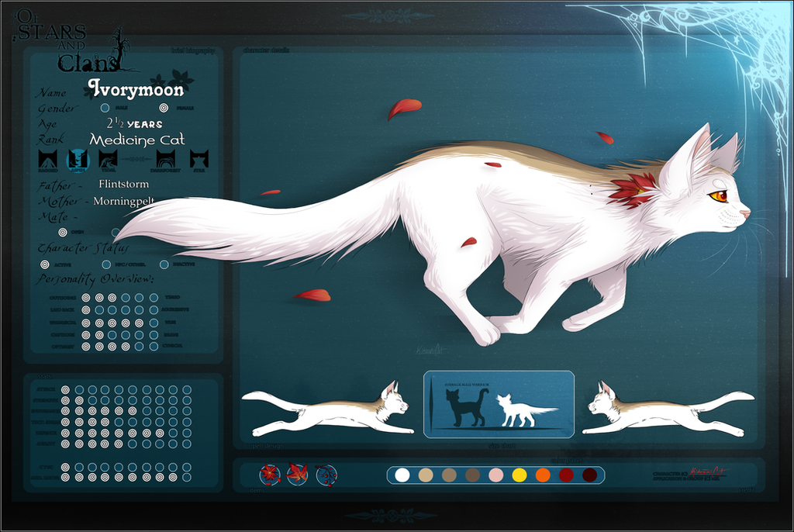Click the father name 'Flintstorm'
The height and width of the screenshot is (532, 794).
[124, 184]
